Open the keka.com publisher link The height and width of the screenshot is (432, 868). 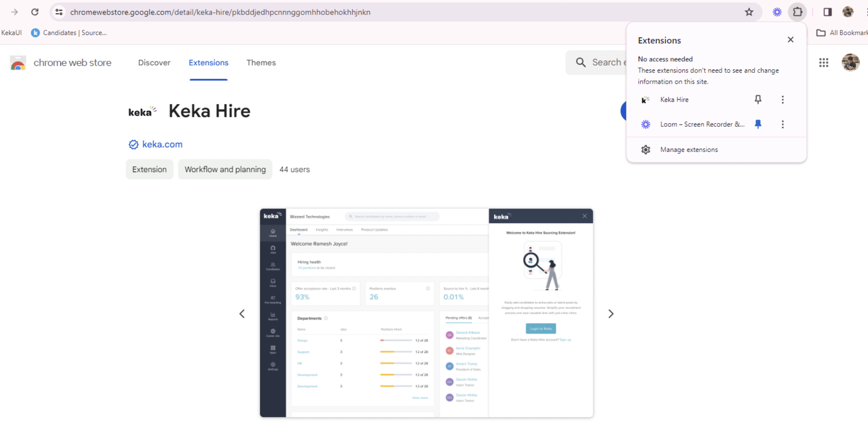click(x=162, y=144)
